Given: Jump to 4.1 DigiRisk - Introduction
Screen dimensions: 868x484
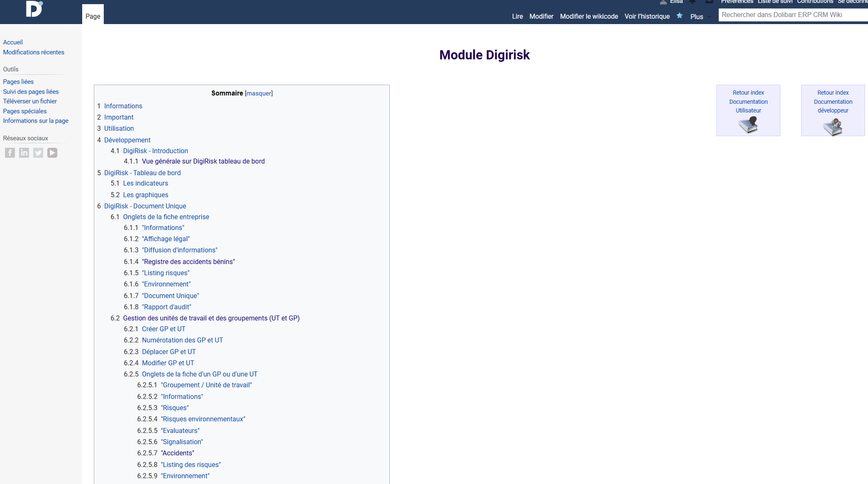Looking at the screenshot, I should (x=155, y=151).
